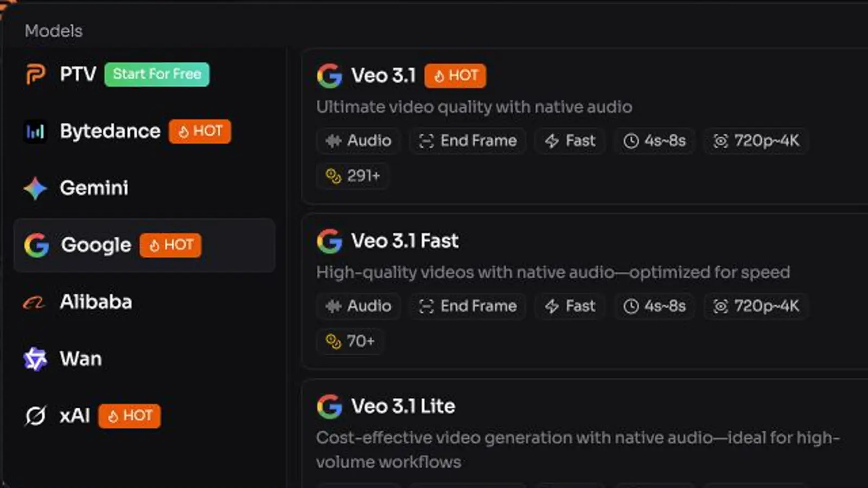Click "Ultimate video quality with native audio" description
The image size is (868, 488).
[474, 107]
